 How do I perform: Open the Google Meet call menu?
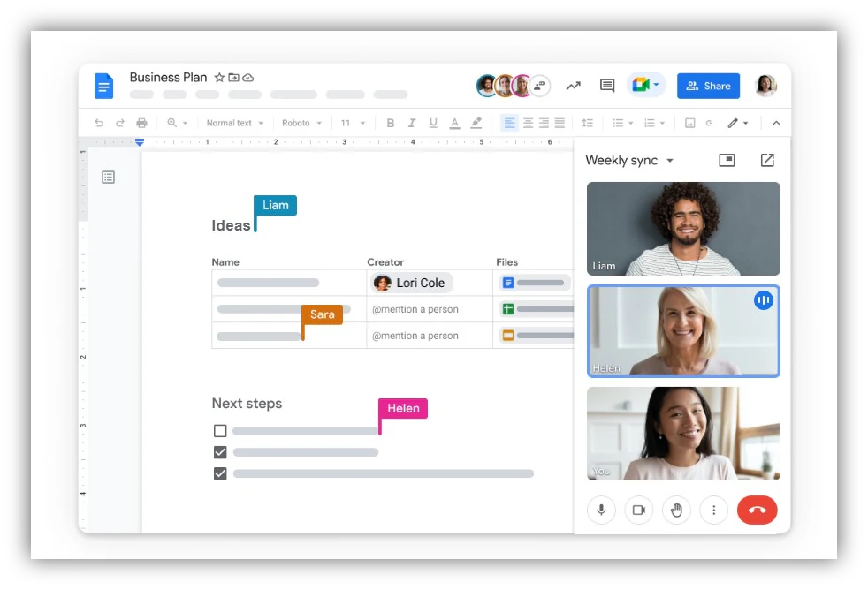[646, 85]
